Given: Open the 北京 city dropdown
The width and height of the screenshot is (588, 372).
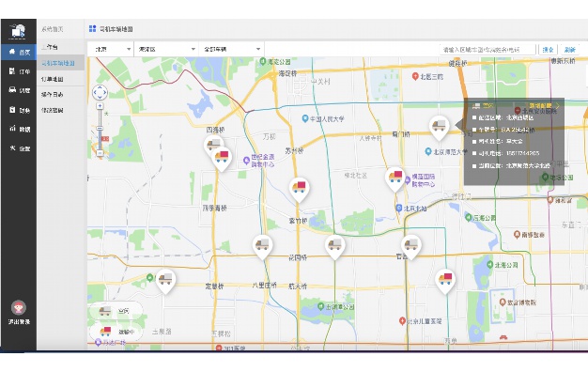Looking at the screenshot, I should pos(111,49).
